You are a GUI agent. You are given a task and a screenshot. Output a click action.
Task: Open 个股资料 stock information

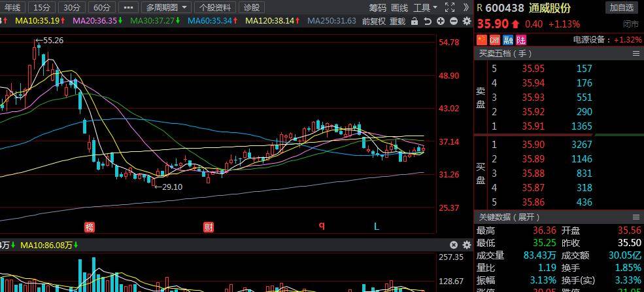coord(214,7)
